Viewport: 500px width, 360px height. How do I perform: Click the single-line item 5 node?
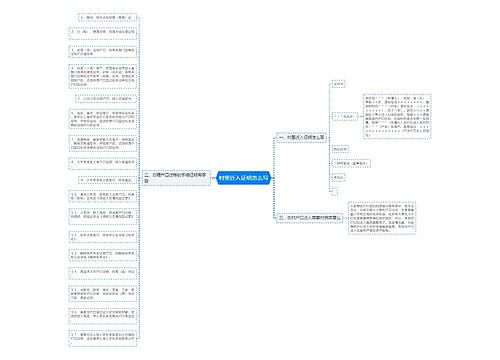(x=106, y=99)
